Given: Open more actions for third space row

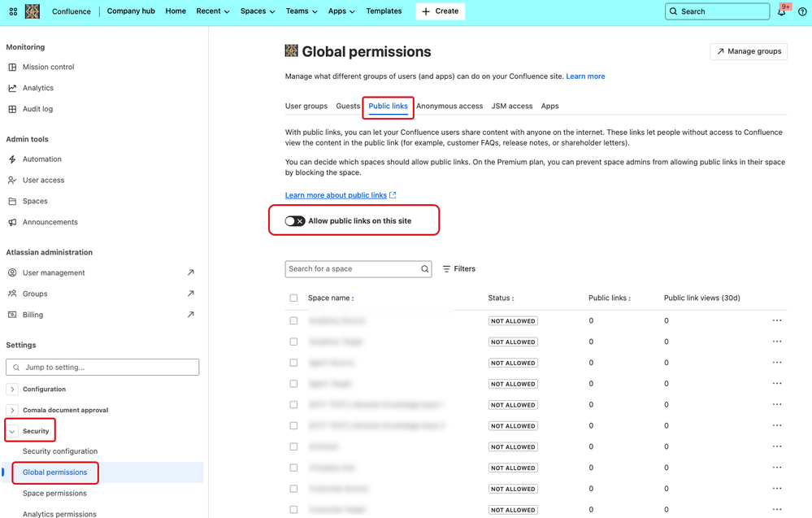Looking at the screenshot, I should click(777, 363).
